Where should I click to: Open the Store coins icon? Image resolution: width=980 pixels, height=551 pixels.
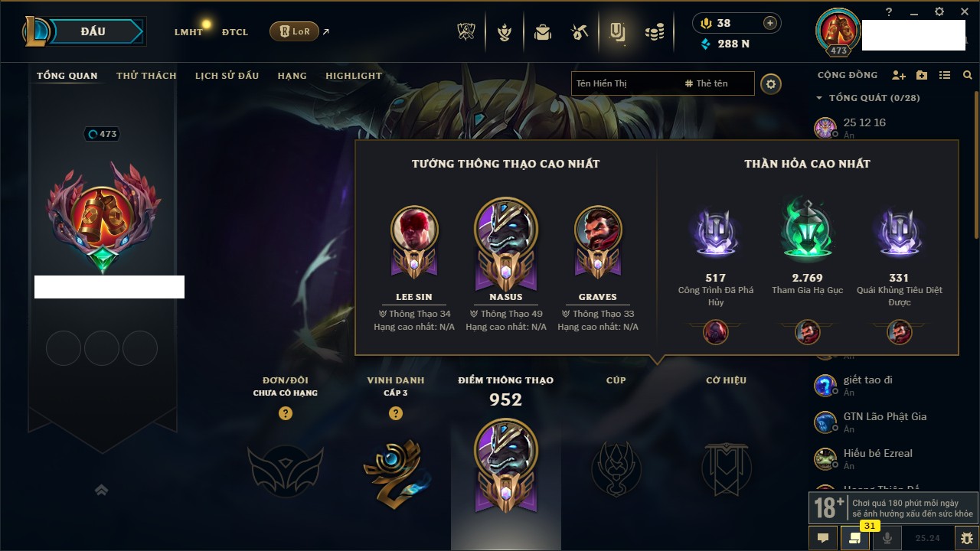point(655,32)
